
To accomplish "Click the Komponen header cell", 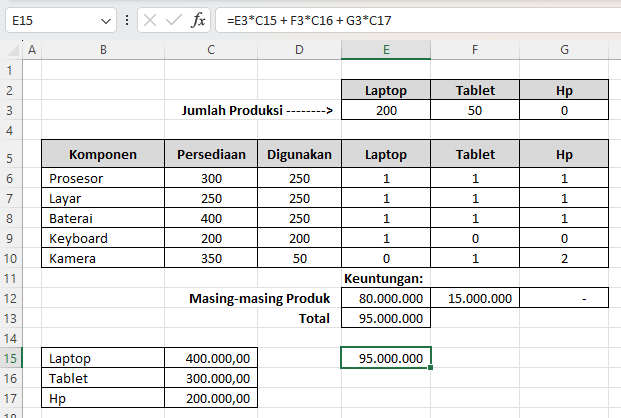I will pos(103,155).
